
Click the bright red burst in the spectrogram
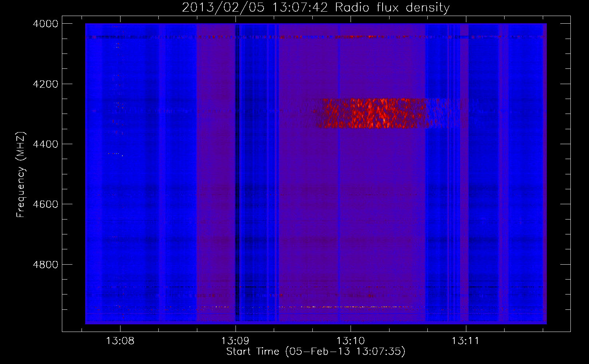coord(373,114)
